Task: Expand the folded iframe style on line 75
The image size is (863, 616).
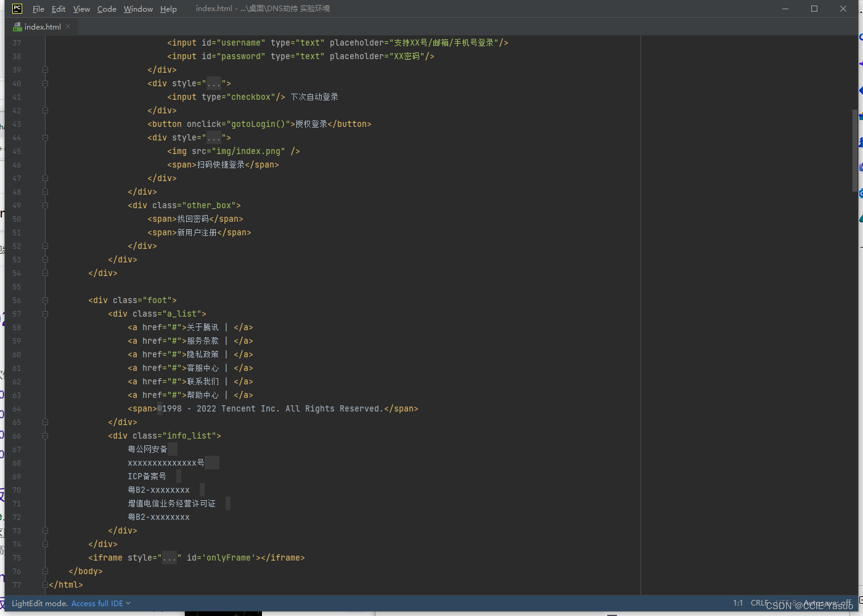Action: click(170, 557)
